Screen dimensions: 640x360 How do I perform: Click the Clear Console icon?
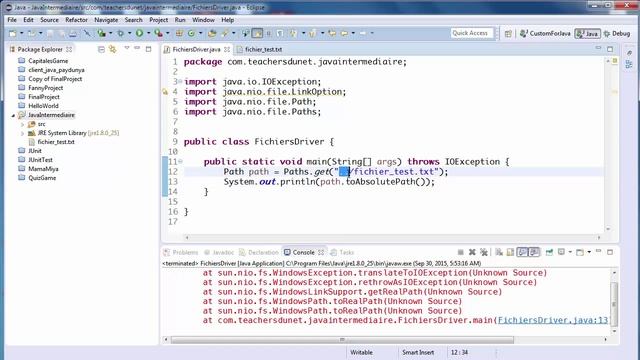(499, 252)
